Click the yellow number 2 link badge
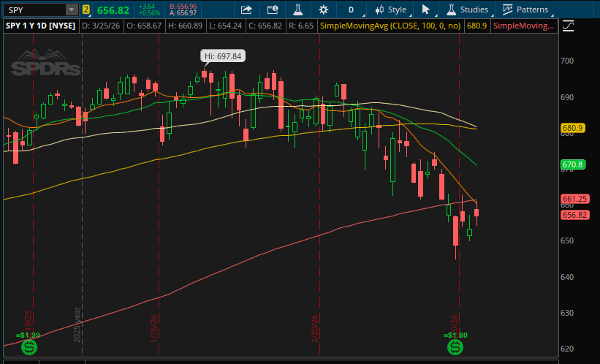600x364 pixels. tap(86, 10)
